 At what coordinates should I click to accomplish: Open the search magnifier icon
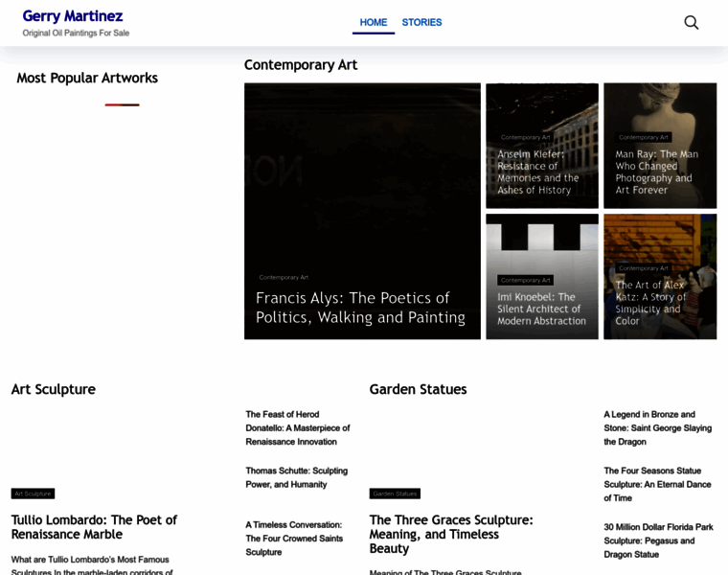tap(691, 22)
